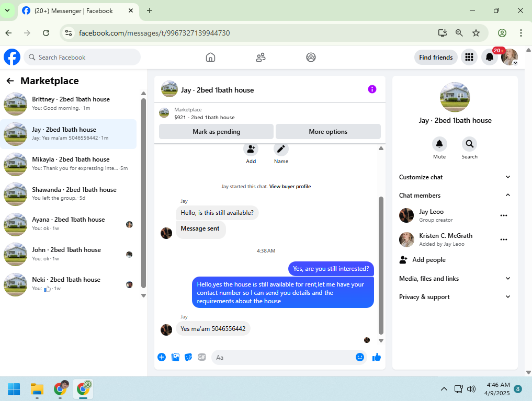This screenshot has width=532, height=401.
Task: Open File Explorer from taskbar
Action: (x=37, y=389)
